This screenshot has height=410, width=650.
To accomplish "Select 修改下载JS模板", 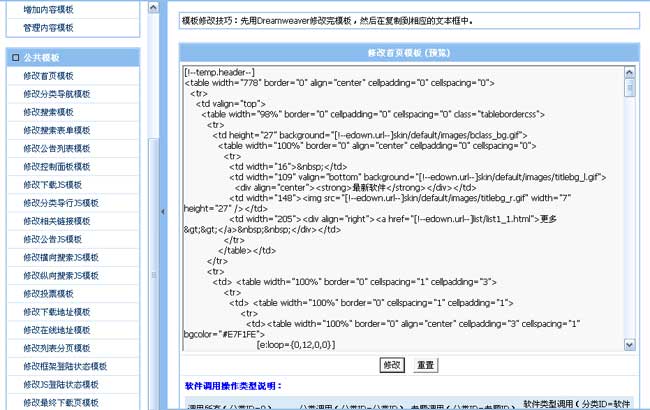I will (x=52, y=185).
